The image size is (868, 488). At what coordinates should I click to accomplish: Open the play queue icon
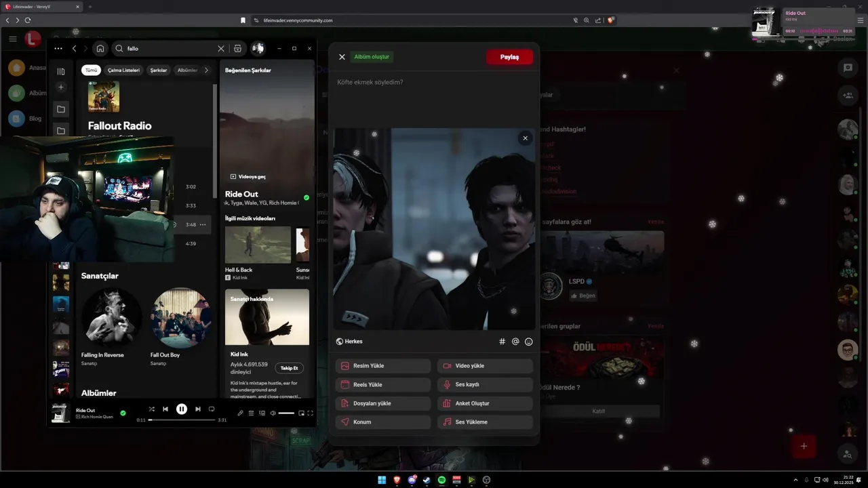click(x=251, y=413)
